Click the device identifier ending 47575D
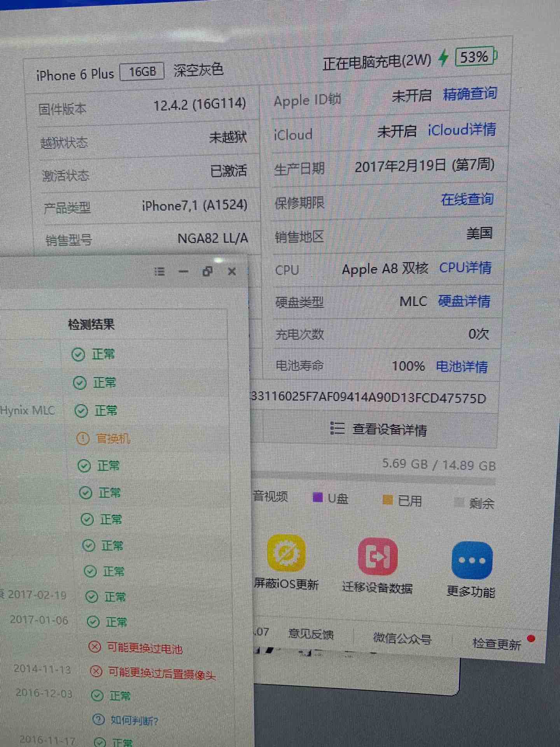The height and width of the screenshot is (747, 560). pos(369,398)
